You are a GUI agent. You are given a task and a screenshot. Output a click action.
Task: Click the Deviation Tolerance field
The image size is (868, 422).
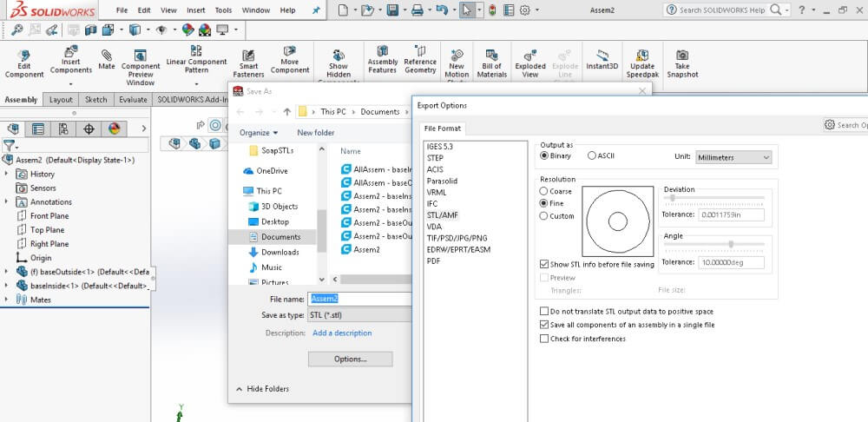tap(731, 214)
